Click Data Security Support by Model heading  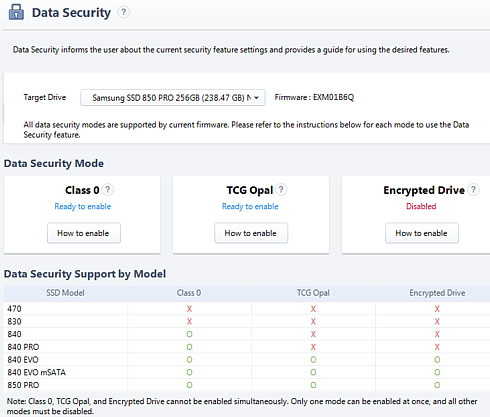(85, 274)
